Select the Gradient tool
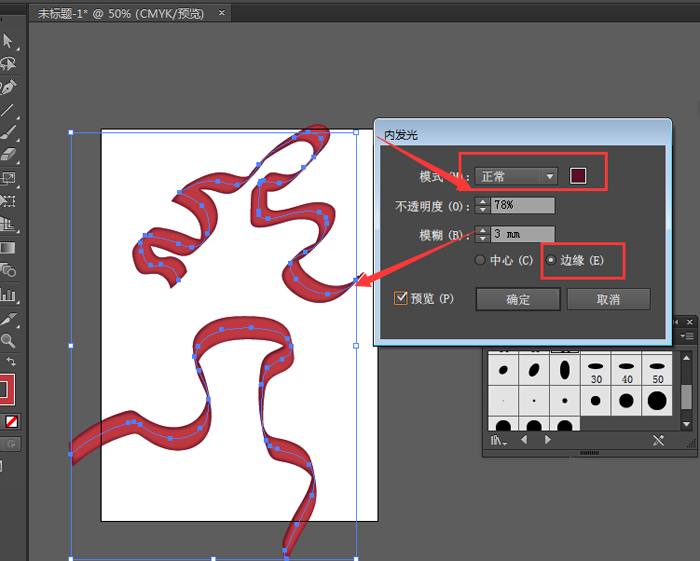This screenshot has width=700, height=561. (8, 248)
